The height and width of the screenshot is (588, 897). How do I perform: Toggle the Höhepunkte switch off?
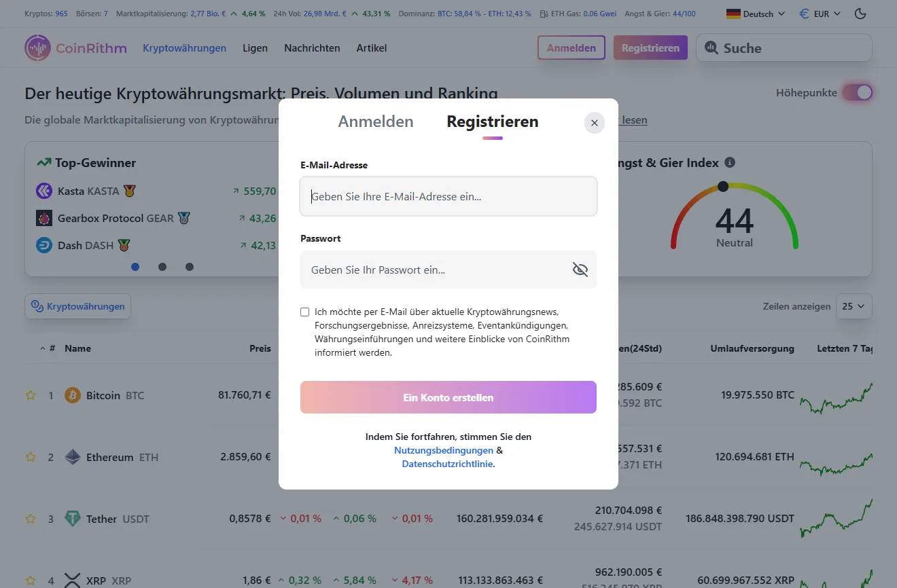[x=858, y=91]
